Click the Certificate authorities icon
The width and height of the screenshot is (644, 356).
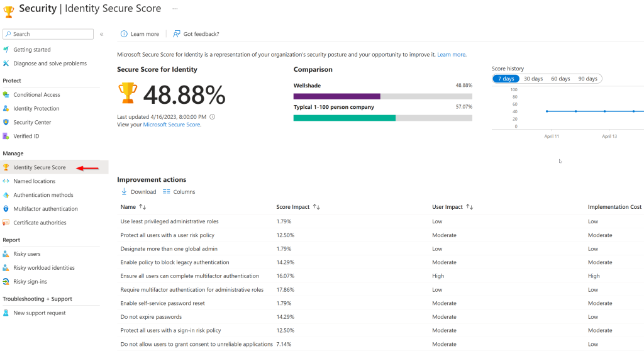(6, 223)
